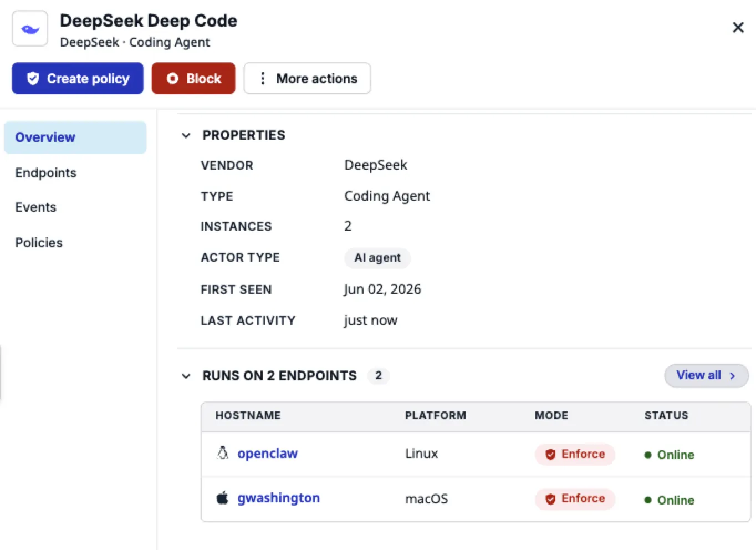Viewport: 756px width, 550px height.
Task: Switch to the Endpoints tab
Action: (45, 172)
